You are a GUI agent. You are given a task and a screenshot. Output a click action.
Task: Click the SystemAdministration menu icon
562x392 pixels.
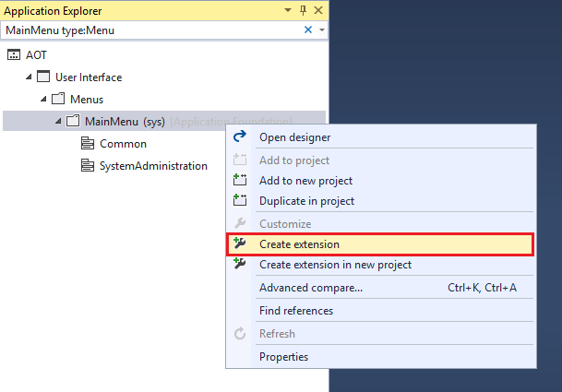click(88, 166)
